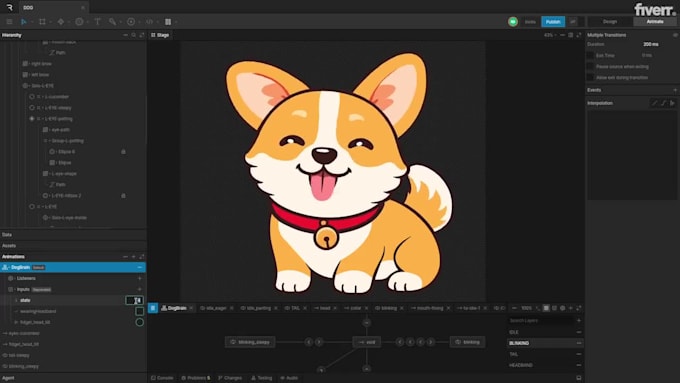
Task: Click blue state machine graph icon
Action: click(x=153, y=308)
